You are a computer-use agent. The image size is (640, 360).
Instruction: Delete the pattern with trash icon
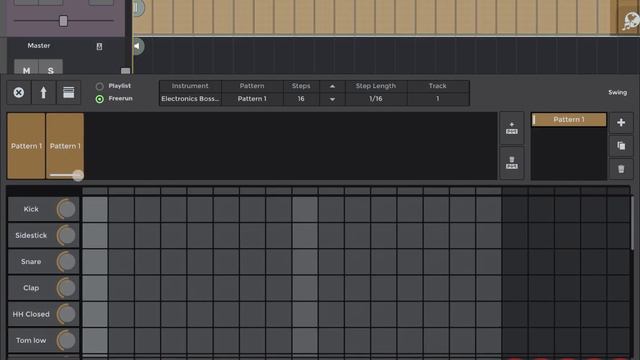click(621, 169)
